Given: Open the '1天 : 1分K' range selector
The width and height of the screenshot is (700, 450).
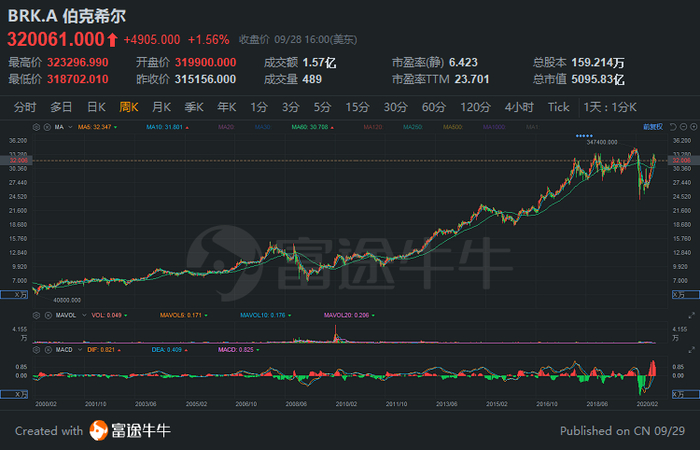Looking at the screenshot, I should pos(610,107).
